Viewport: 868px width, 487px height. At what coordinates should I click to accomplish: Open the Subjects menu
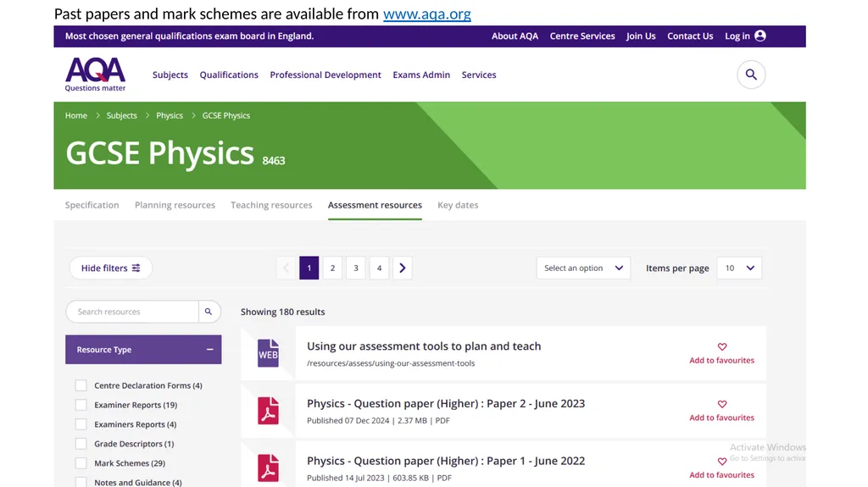(170, 75)
